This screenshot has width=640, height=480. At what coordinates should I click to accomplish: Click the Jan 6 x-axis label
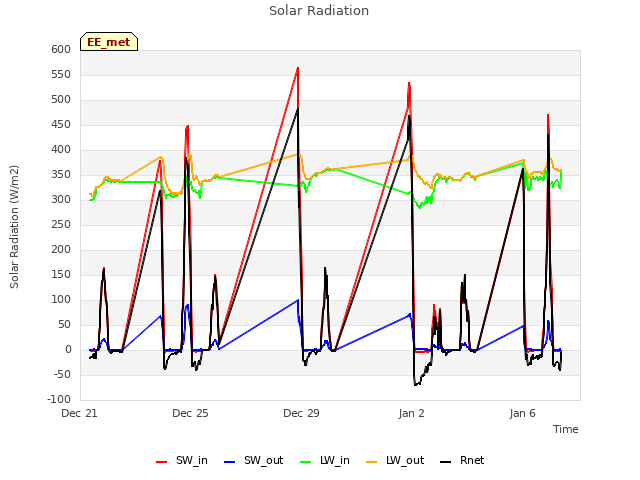click(x=522, y=413)
